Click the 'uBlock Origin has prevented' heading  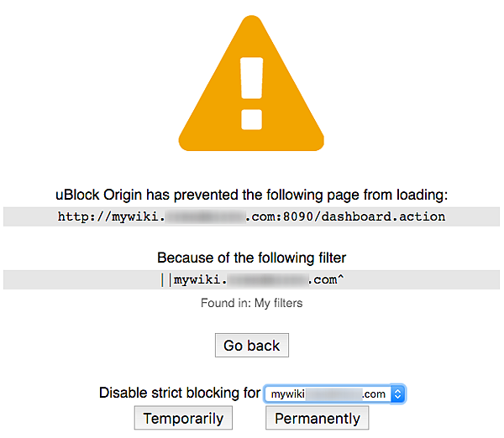252,195
